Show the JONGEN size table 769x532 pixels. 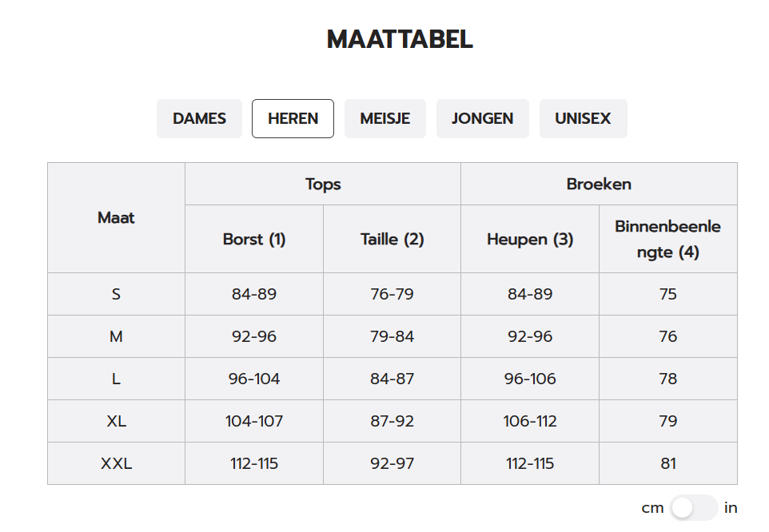point(483,118)
